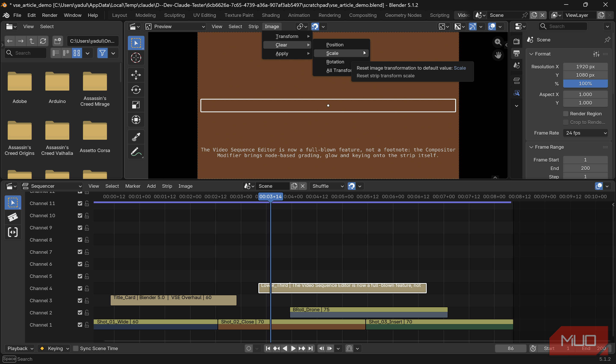Image resolution: width=616 pixels, height=364 pixels.
Task: Open the Shuffle overlap mode dropdown
Action: (x=327, y=186)
